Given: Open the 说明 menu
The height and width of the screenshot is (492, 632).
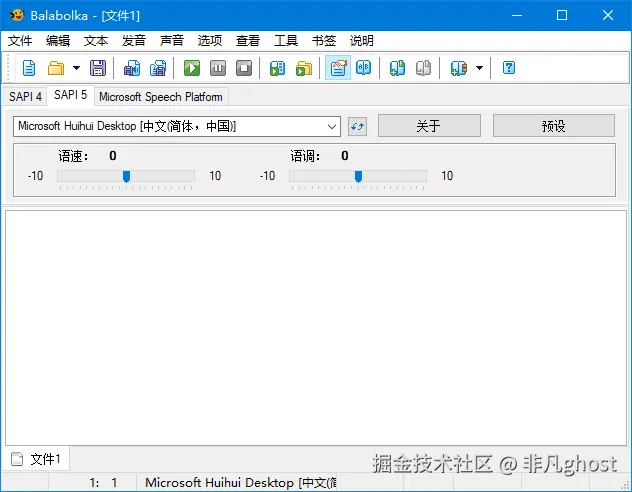Looking at the screenshot, I should point(362,41).
